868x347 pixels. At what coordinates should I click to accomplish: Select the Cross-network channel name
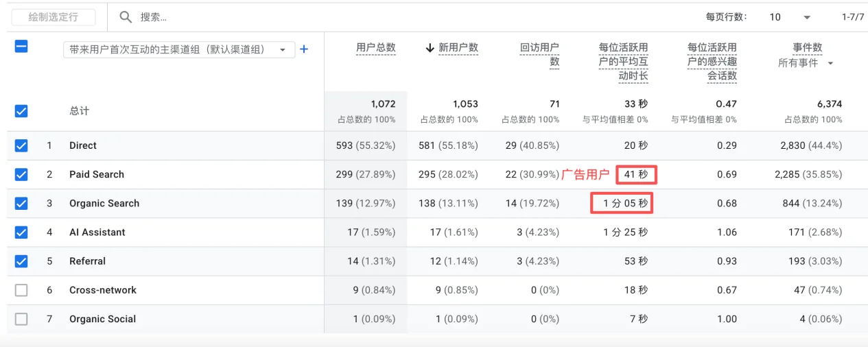[x=103, y=290]
